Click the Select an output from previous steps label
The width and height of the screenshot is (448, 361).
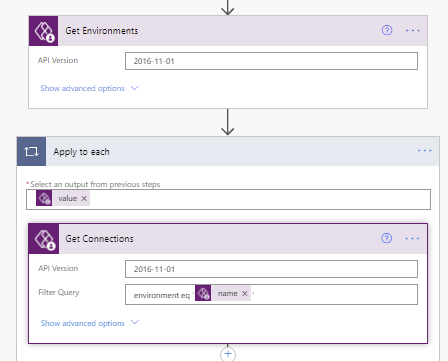point(95,184)
